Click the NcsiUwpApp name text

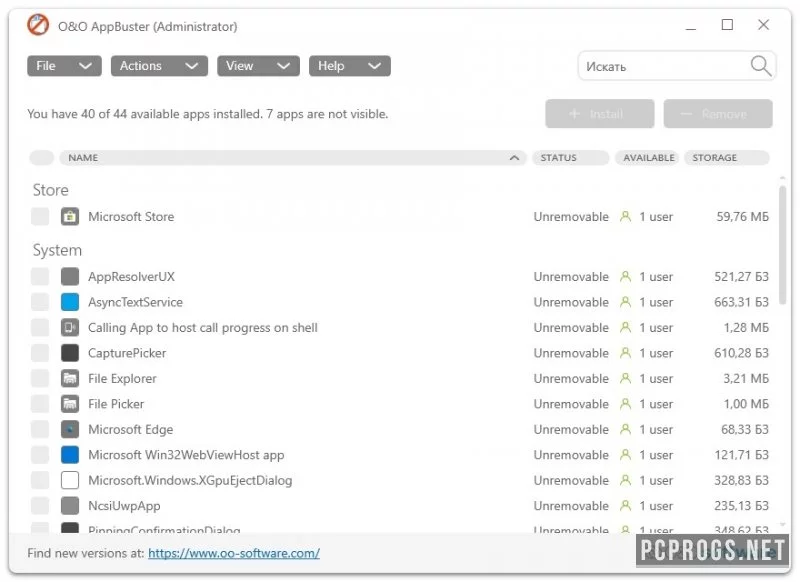[x=124, y=506]
